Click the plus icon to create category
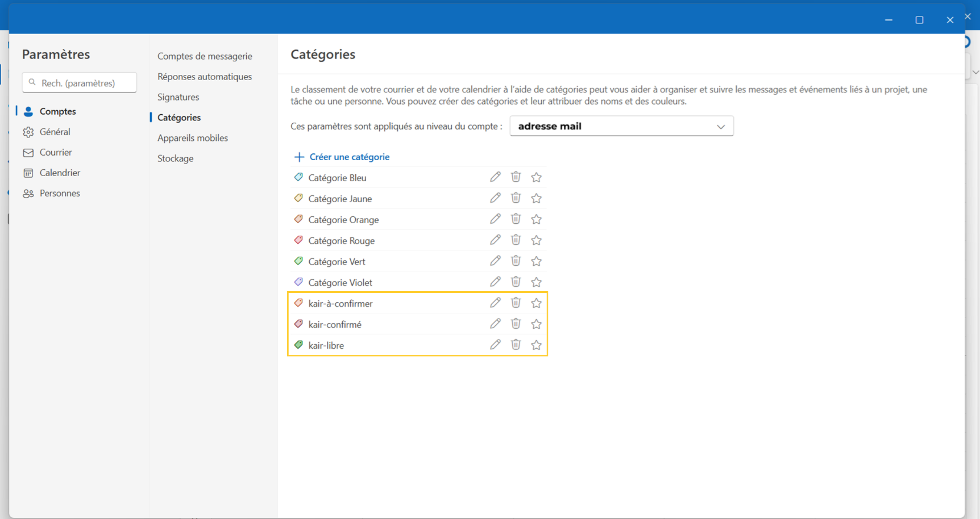Screen dimensions: 980x519 300,157
